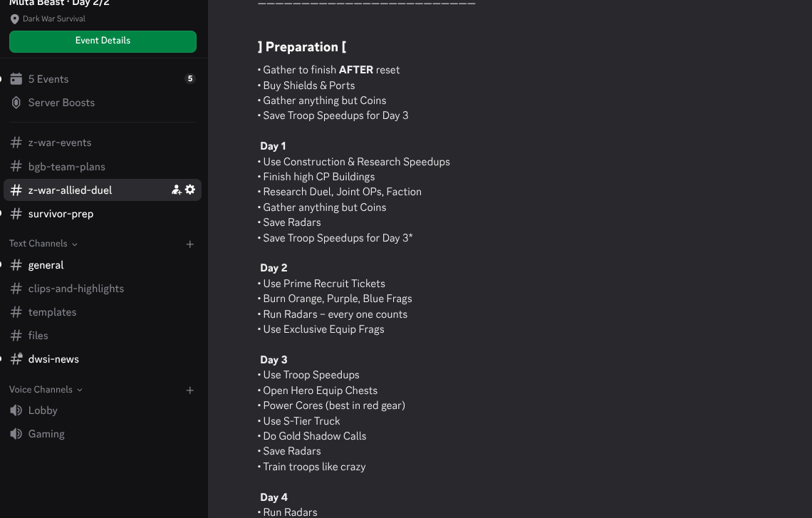812x518 pixels.
Task: Open the clips-and-highlights channel
Action: tap(103, 289)
